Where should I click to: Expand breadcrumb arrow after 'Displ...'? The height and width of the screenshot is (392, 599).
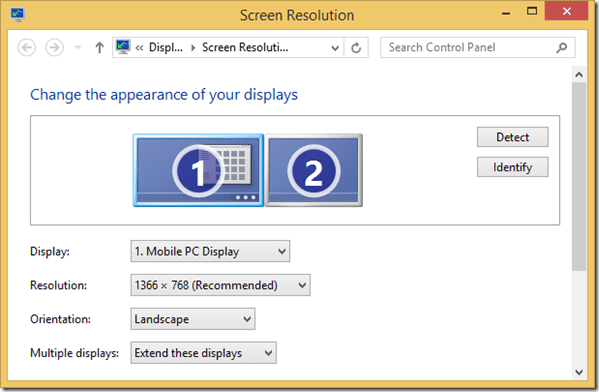click(x=193, y=48)
